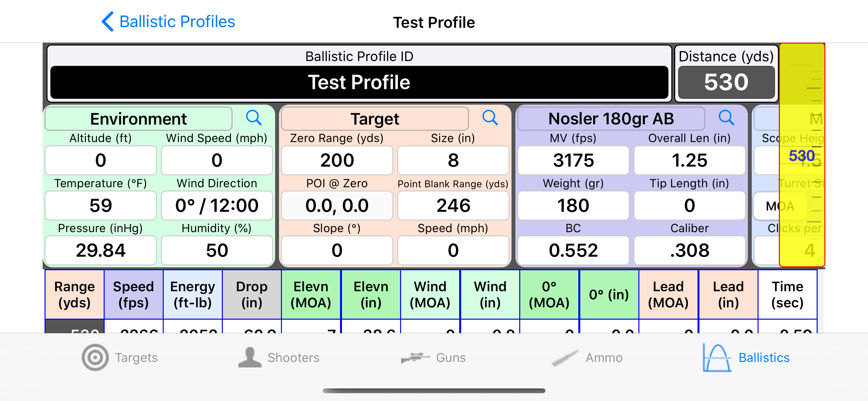
Task: Tap the Targets bullseye icon
Action: click(x=95, y=357)
